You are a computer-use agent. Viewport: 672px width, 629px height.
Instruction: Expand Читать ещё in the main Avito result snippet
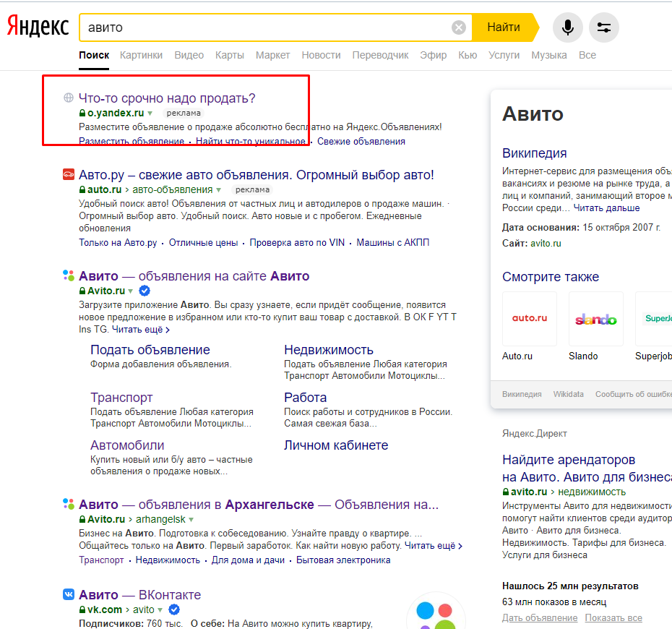pos(141,329)
